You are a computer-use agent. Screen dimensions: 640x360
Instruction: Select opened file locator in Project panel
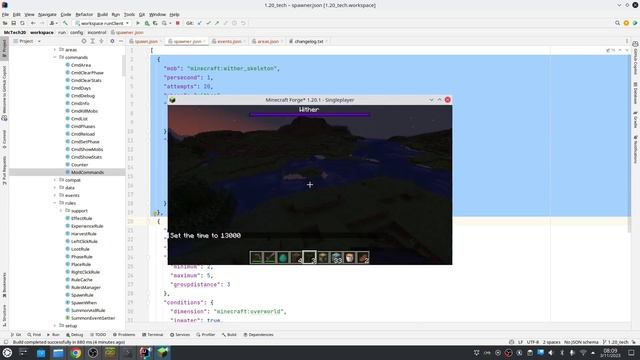[x=84, y=41]
